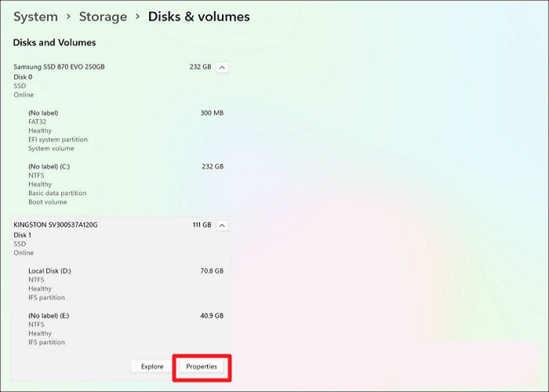Select the (No label) (C:) volume
The width and height of the screenshot is (549, 392).
point(125,184)
